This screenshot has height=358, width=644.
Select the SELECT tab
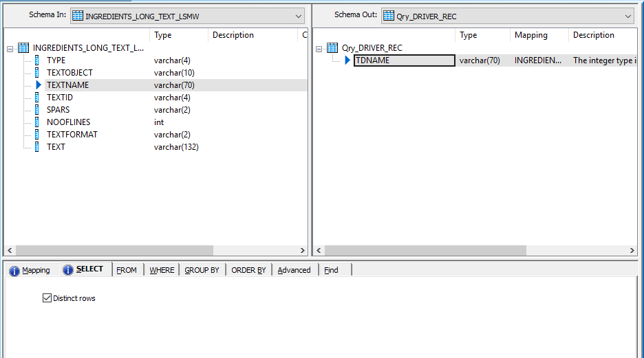pyautogui.click(x=86, y=269)
